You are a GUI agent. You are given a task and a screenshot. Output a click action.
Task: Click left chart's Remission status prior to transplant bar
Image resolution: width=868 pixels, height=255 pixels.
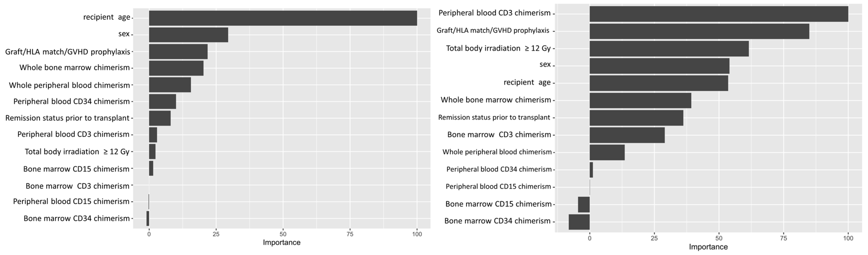tap(160, 118)
